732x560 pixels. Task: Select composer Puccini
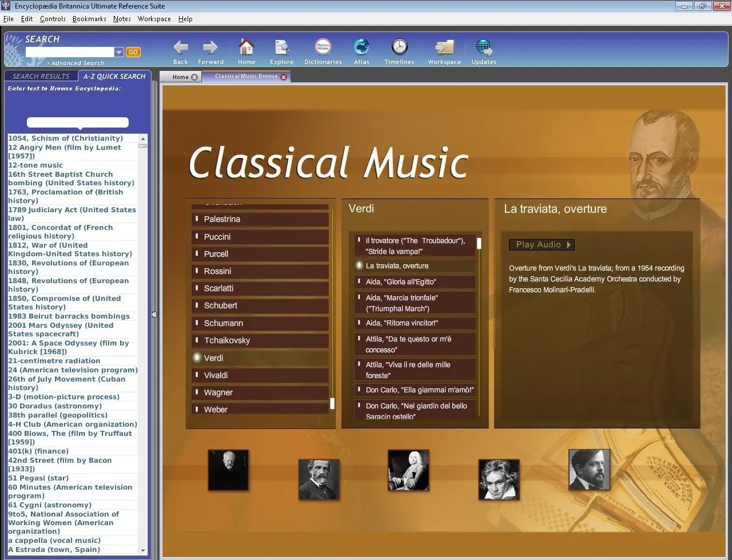[260, 237]
